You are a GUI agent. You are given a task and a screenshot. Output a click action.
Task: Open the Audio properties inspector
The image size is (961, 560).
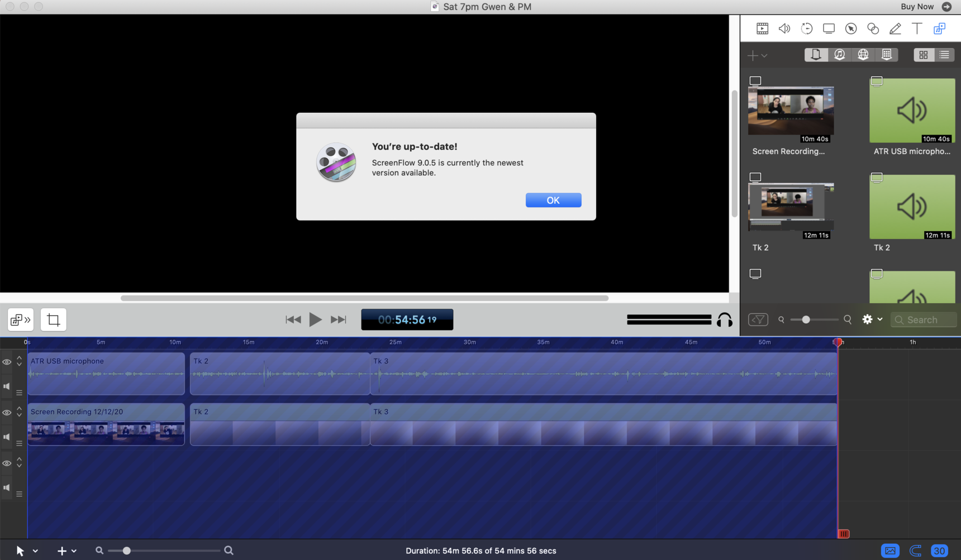[x=784, y=28]
